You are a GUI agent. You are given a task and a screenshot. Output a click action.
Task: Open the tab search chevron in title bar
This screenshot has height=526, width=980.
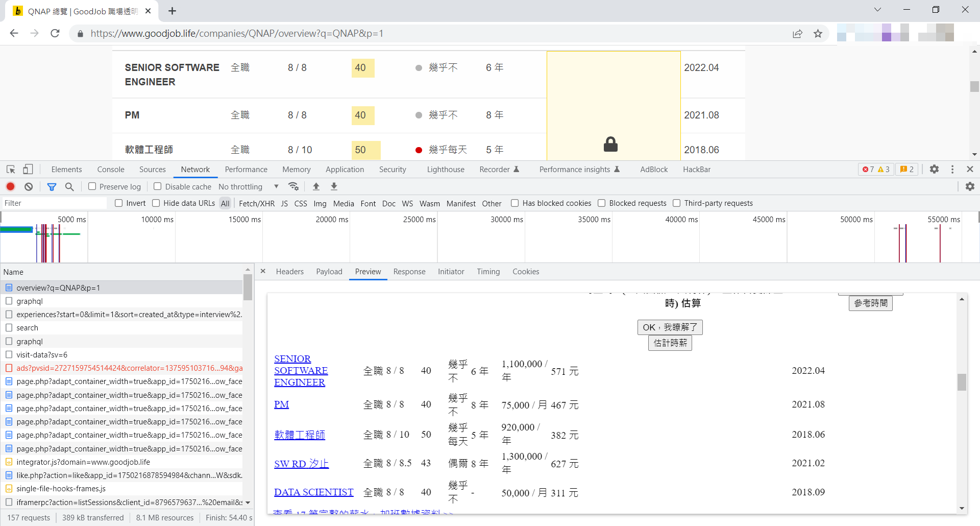pyautogui.click(x=877, y=10)
